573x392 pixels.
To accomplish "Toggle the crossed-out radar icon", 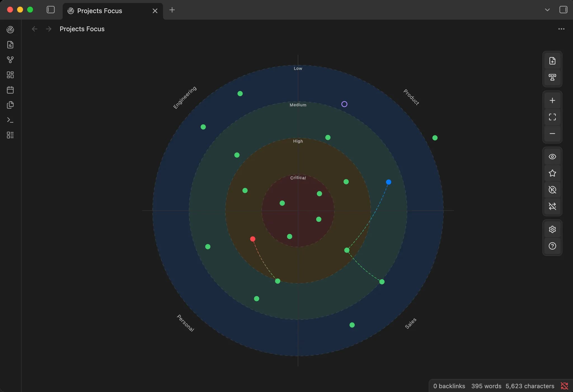I will (552, 190).
